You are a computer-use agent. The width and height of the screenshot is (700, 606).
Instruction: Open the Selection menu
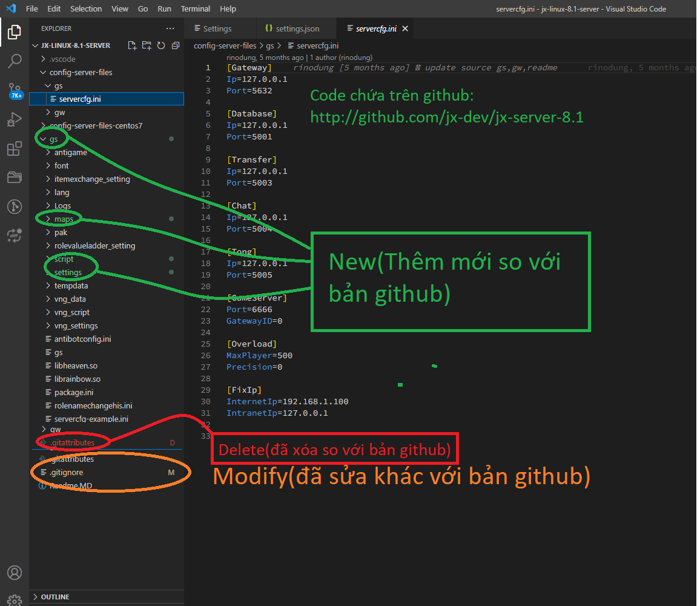click(86, 8)
